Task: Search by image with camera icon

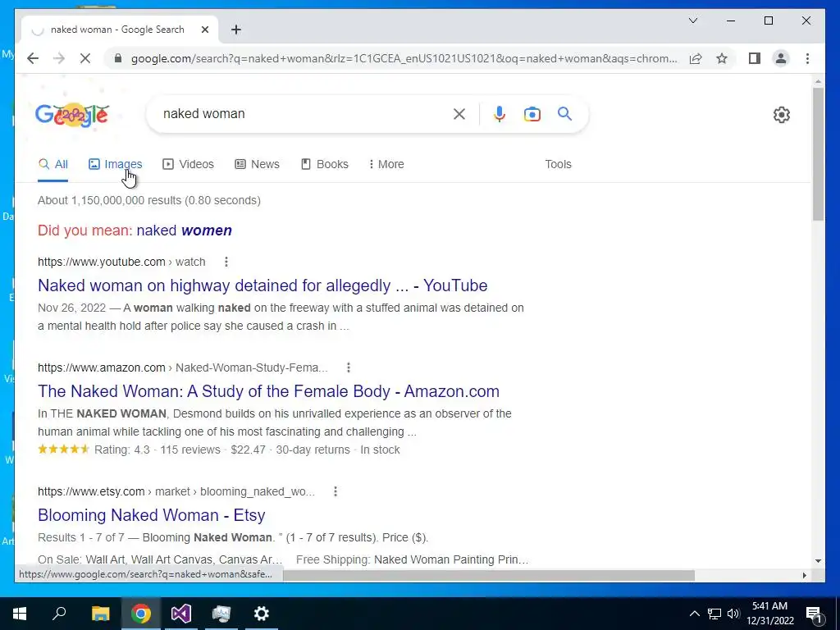Action: point(532,113)
